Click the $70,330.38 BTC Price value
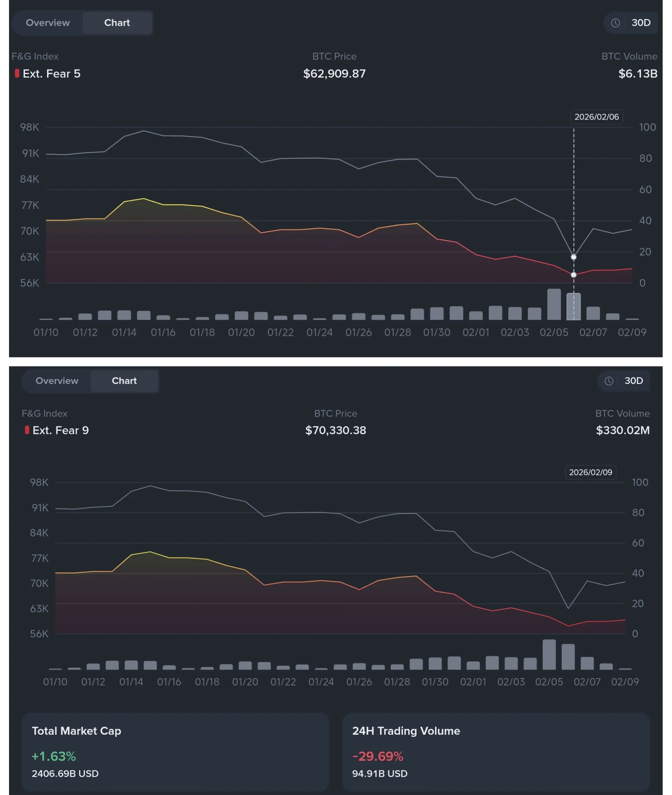Screen dimensions: 672x795 coord(335,430)
